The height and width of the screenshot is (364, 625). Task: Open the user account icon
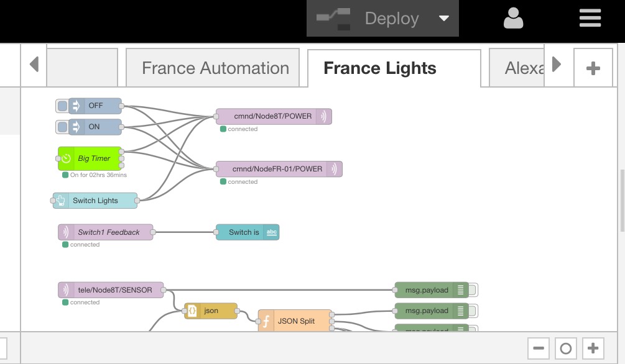click(513, 18)
